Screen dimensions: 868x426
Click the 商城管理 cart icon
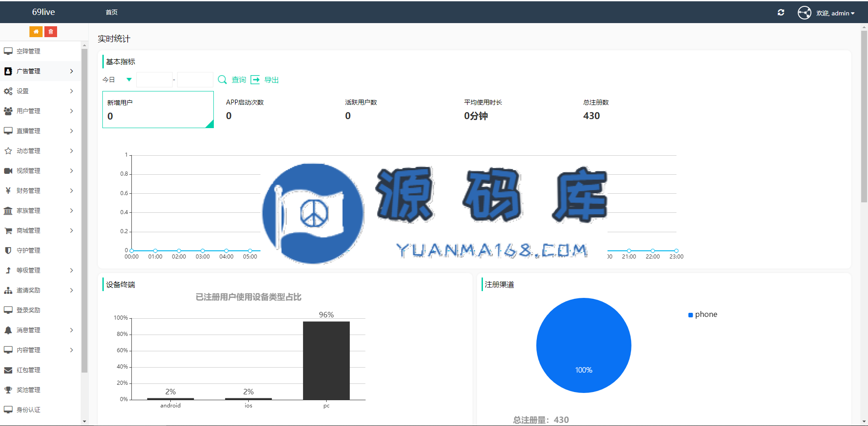[8, 230]
